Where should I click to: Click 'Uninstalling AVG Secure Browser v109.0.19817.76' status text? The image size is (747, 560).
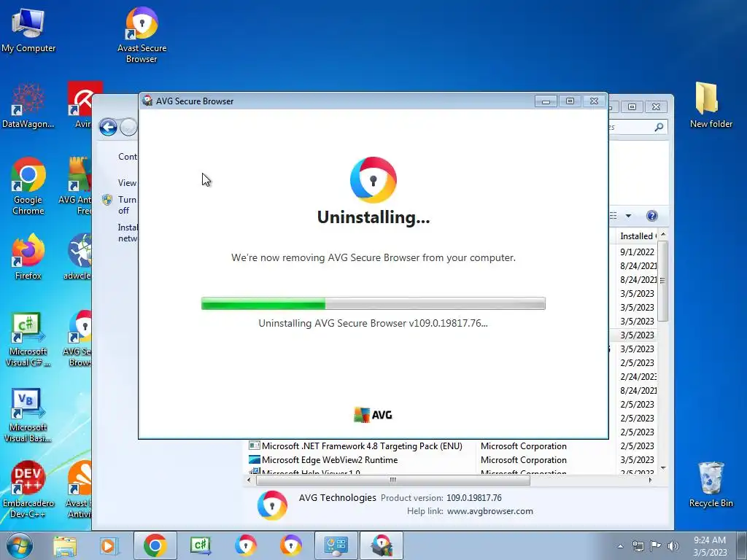tap(373, 323)
